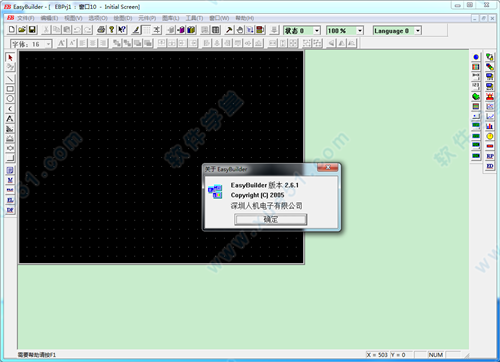Click the yellow round meter icon
This screenshot has height=362, width=500.
(x=489, y=136)
